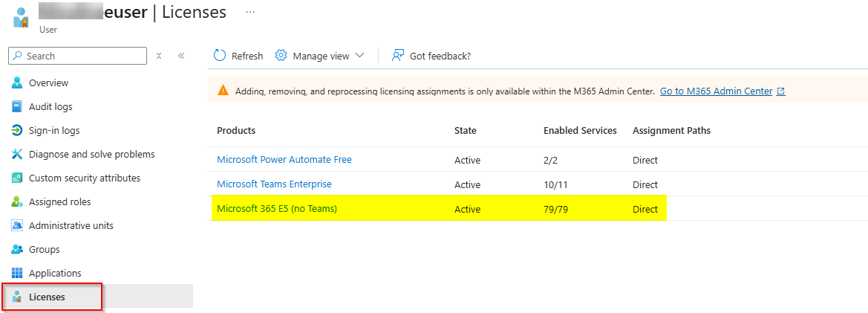Open Microsoft 365 E5 (no Teams) product
The image size is (868, 313).
coord(277,209)
